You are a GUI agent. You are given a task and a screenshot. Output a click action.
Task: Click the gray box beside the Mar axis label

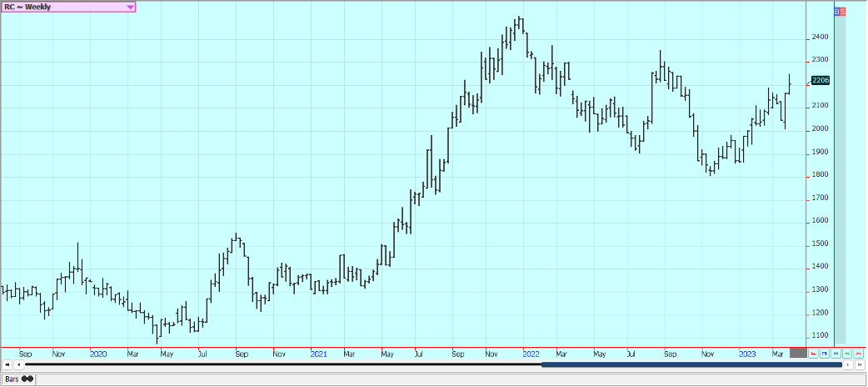(x=798, y=353)
